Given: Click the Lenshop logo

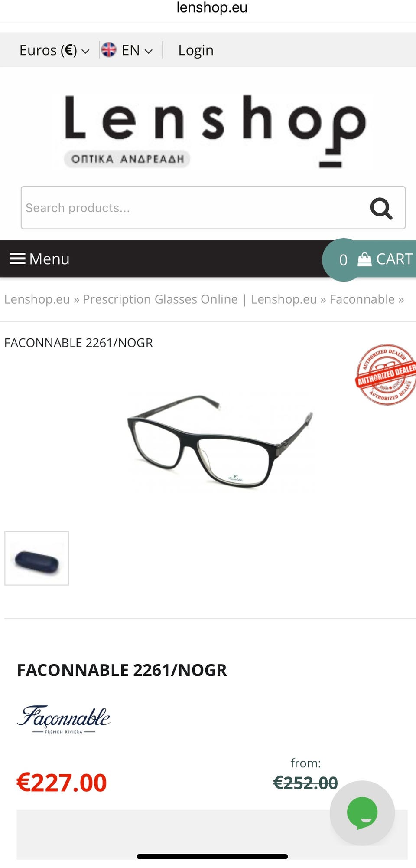Looking at the screenshot, I should tap(215, 131).
